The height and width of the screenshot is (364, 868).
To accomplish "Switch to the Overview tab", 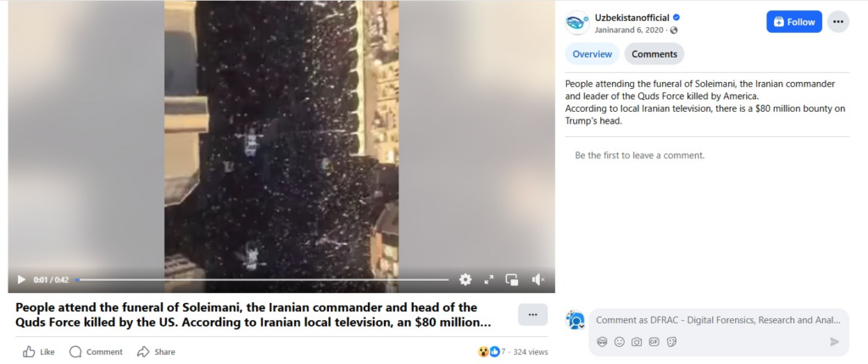I will [x=592, y=54].
